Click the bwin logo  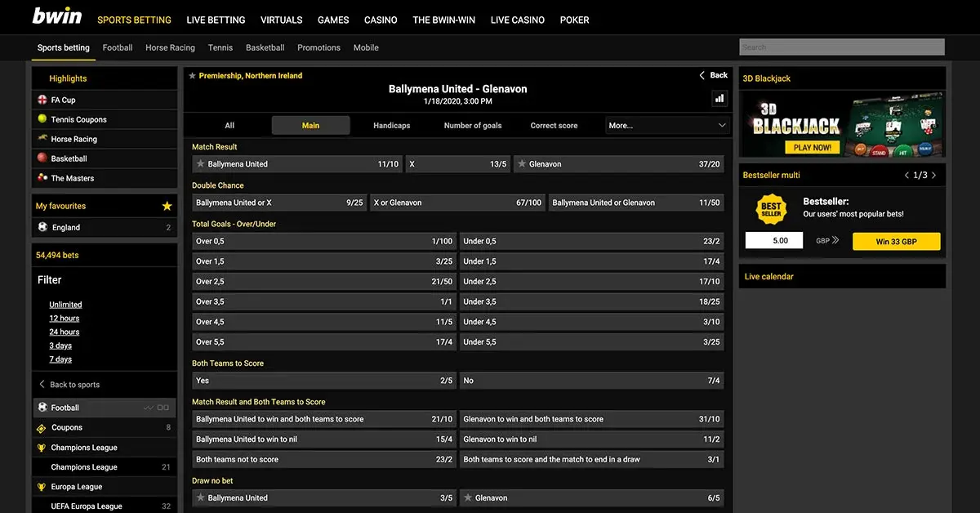(x=56, y=16)
